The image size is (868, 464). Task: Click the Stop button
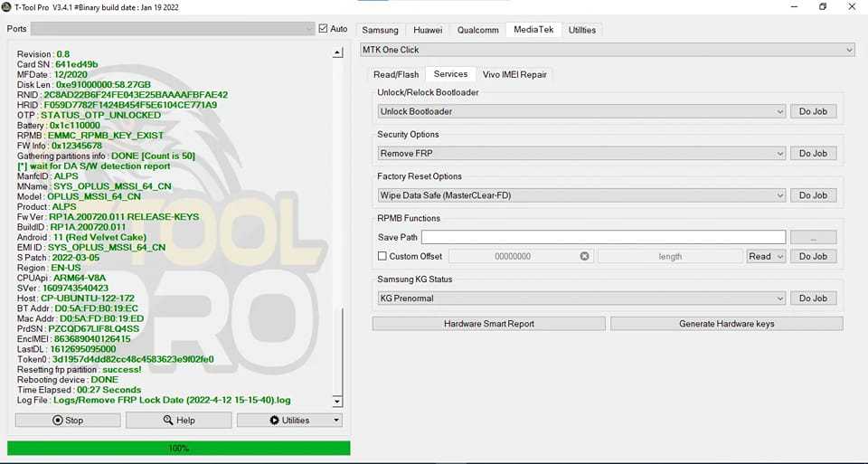68,421
